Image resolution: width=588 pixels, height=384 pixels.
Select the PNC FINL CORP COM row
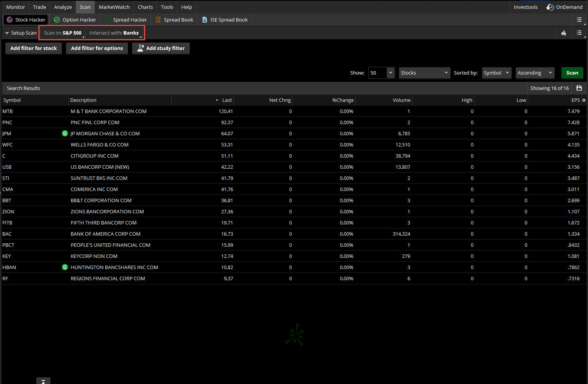click(x=294, y=122)
